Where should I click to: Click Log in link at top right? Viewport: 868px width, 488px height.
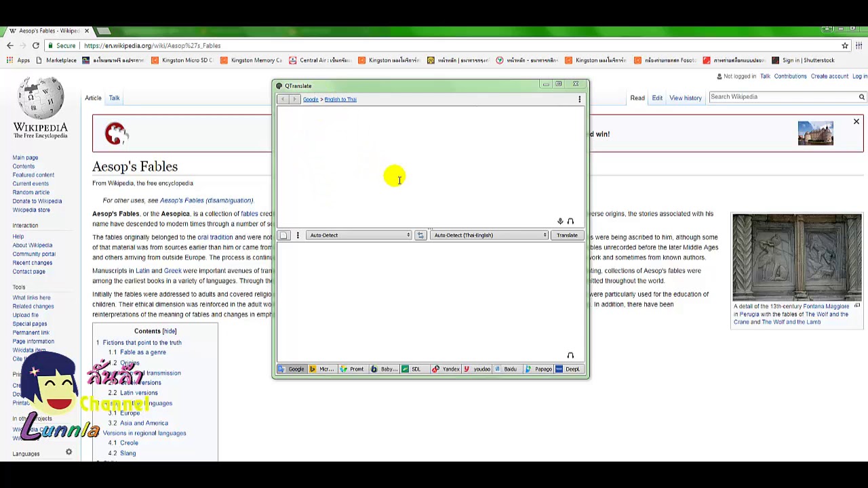pos(860,77)
